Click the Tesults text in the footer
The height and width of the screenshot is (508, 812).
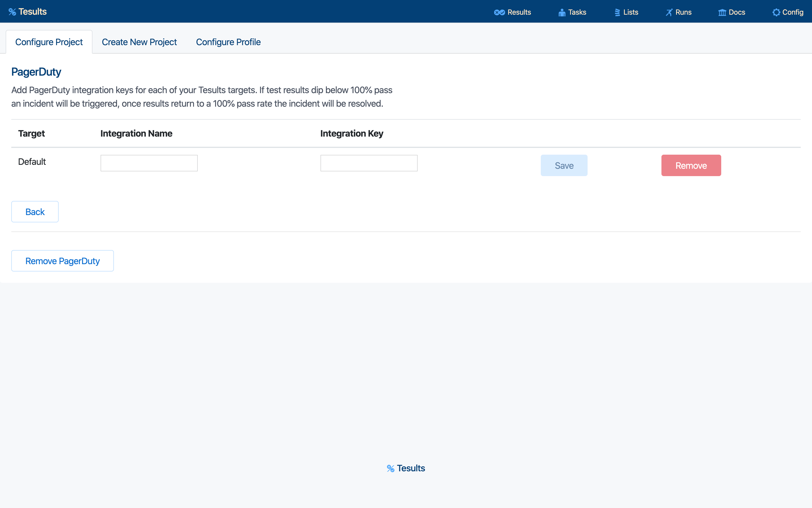(411, 468)
